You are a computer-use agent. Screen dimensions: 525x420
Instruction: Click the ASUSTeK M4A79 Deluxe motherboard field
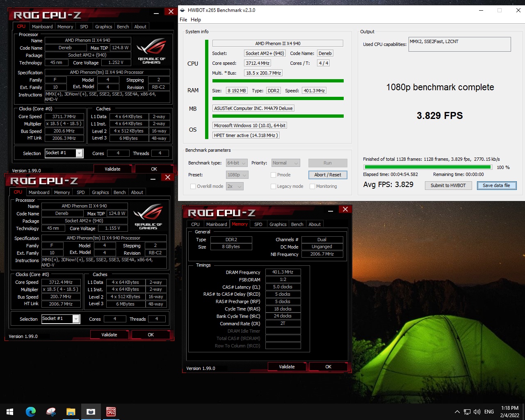(253, 108)
